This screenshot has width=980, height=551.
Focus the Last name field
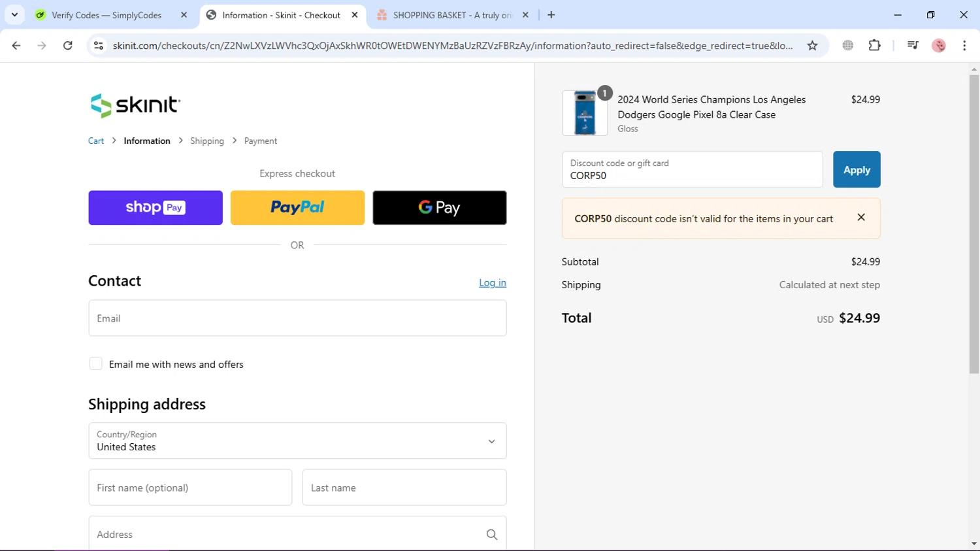404,488
